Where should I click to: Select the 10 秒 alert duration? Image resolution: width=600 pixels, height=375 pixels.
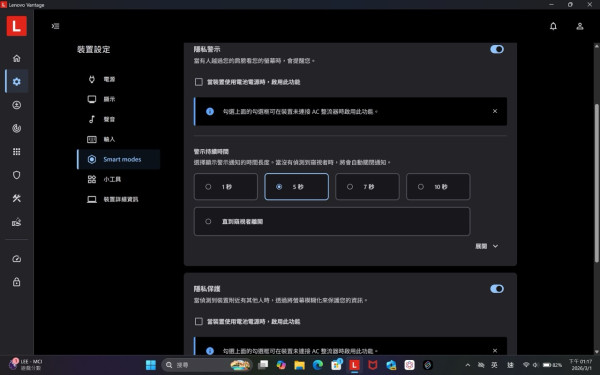[438, 186]
